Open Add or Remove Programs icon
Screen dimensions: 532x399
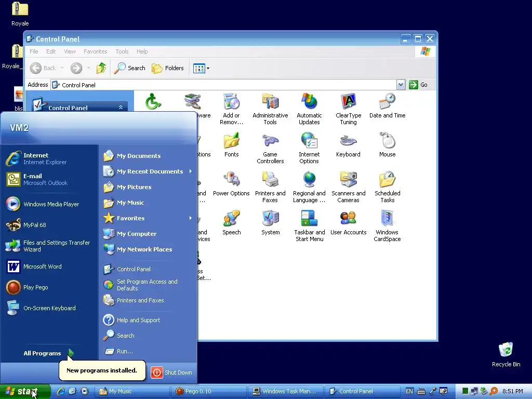coord(231,109)
